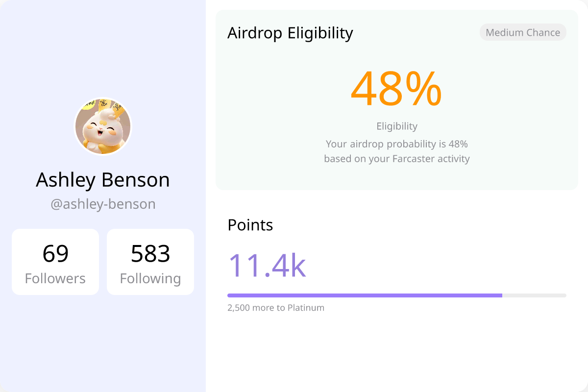Image resolution: width=588 pixels, height=392 pixels.
Task: Click the purple 11.4k points value
Action: tap(267, 265)
